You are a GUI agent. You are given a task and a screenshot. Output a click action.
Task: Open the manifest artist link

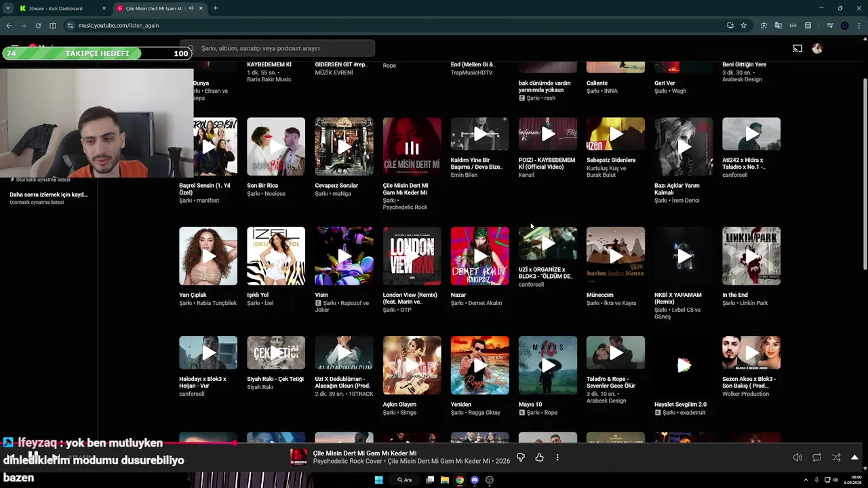pyautogui.click(x=208, y=201)
